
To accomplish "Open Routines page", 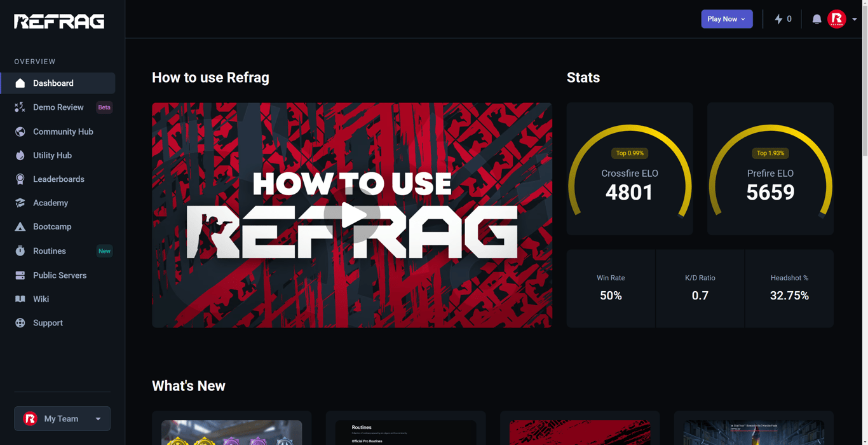I will coord(58,251).
